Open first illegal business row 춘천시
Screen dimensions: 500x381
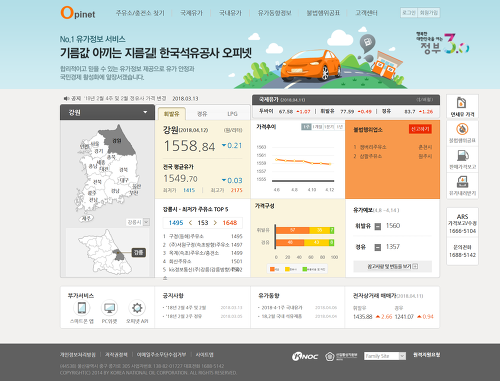pos(393,147)
